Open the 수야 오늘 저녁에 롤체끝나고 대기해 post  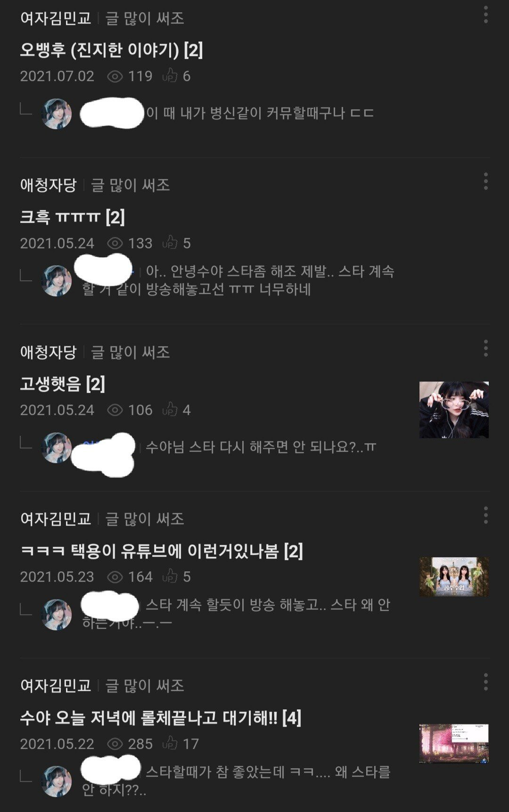pyautogui.click(x=160, y=718)
